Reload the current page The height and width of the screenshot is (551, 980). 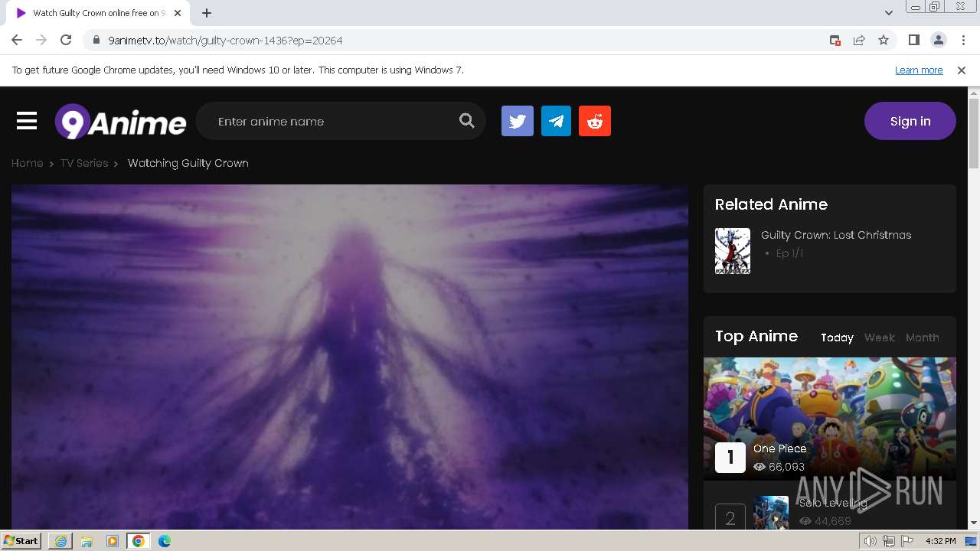tap(66, 40)
